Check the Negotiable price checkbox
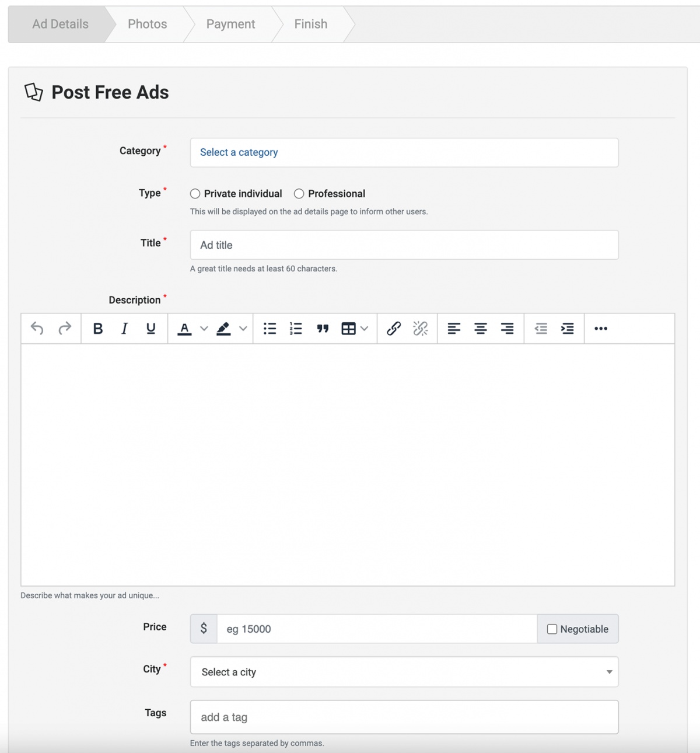This screenshot has width=700, height=753. (552, 629)
